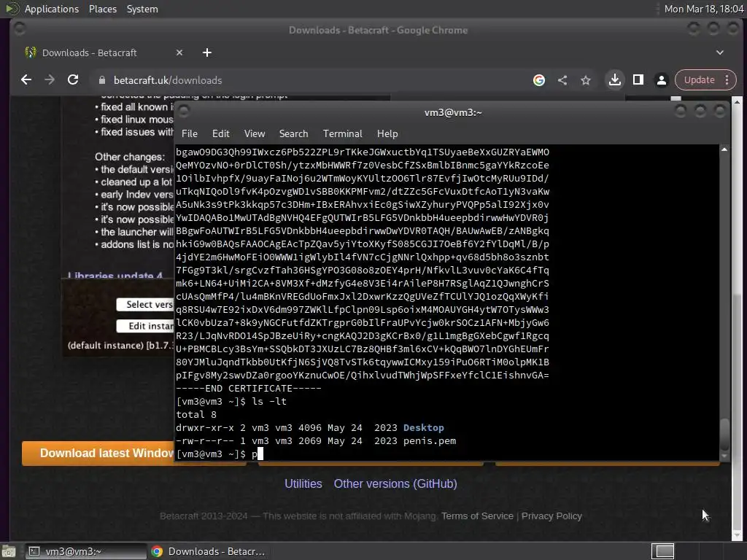Click penis.pem filename in terminal listing

pyautogui.click(x=429, y=441)
